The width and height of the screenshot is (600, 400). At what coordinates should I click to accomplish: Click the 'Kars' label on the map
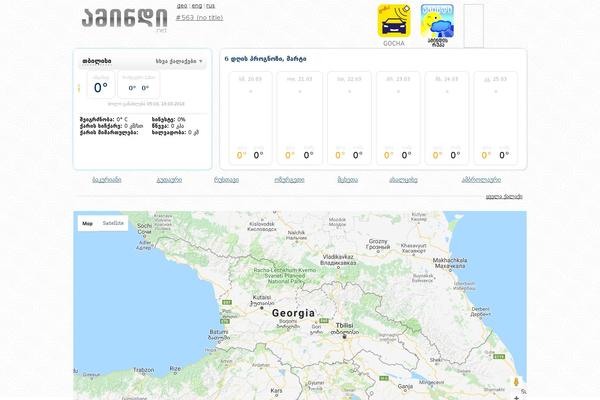point(276,391)
